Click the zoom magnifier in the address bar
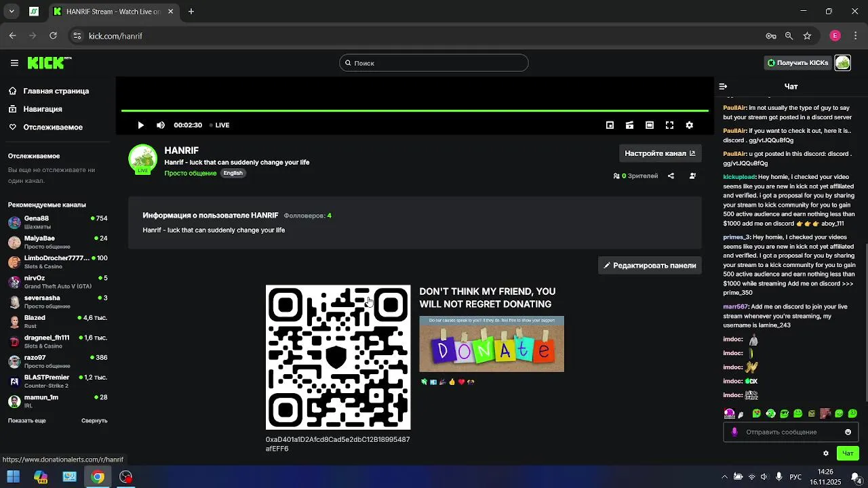This screenshot has width=868, height=488. coord(789,36)
